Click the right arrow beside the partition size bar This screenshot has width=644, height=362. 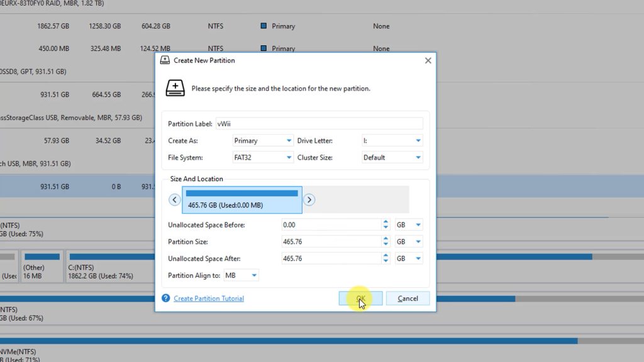tap(309, 199)
